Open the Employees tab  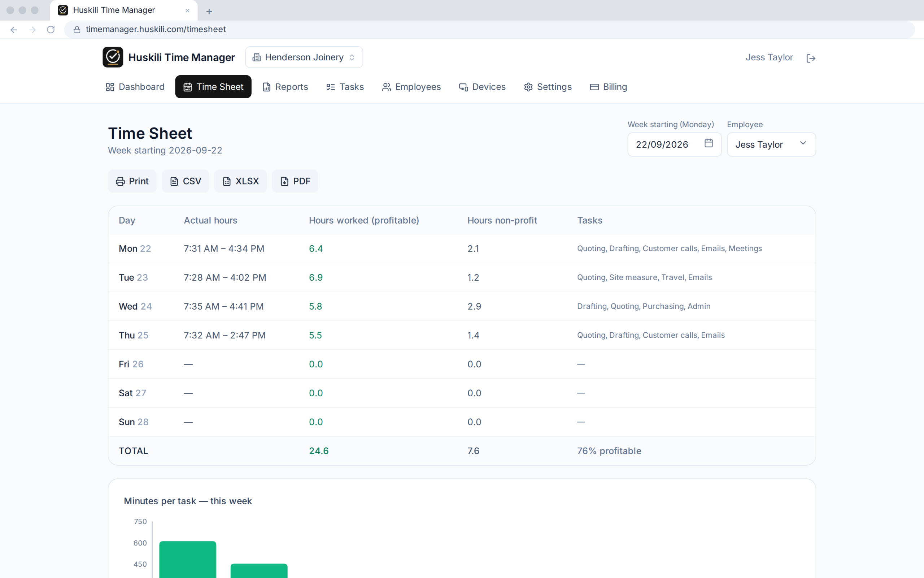[411, 87]
